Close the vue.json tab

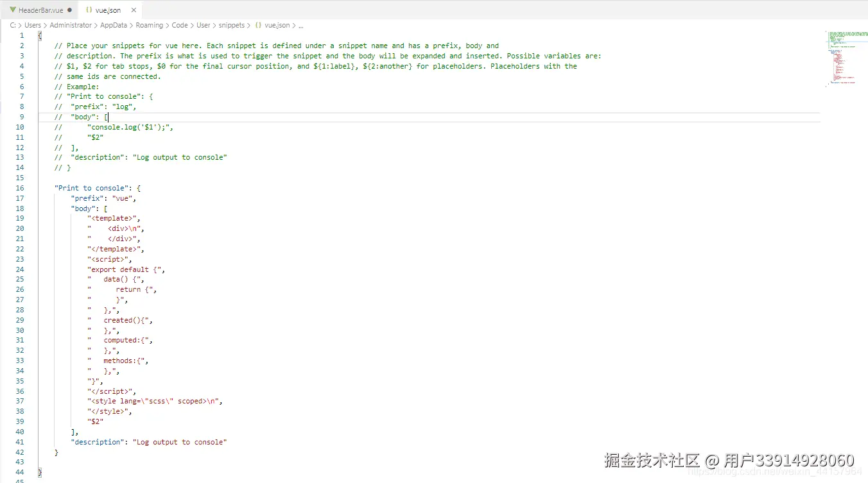click(134, 10)
